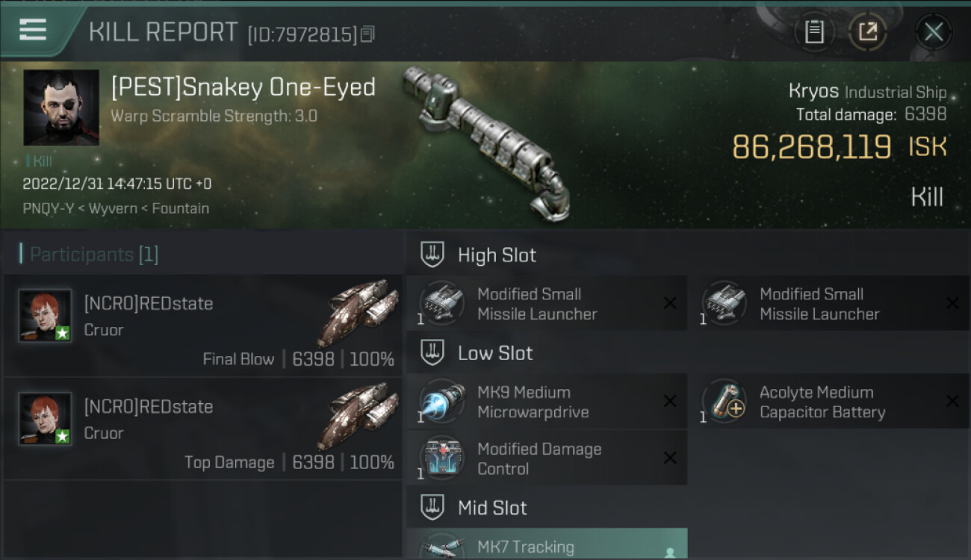Collapse the Low Slot section

pyautogui.click(x=432, y=353)
